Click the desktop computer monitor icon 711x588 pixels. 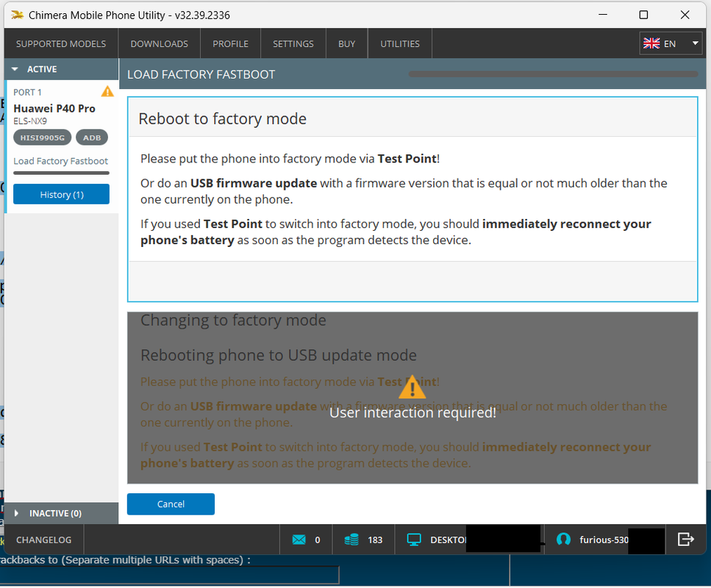(x=413, y=540)
